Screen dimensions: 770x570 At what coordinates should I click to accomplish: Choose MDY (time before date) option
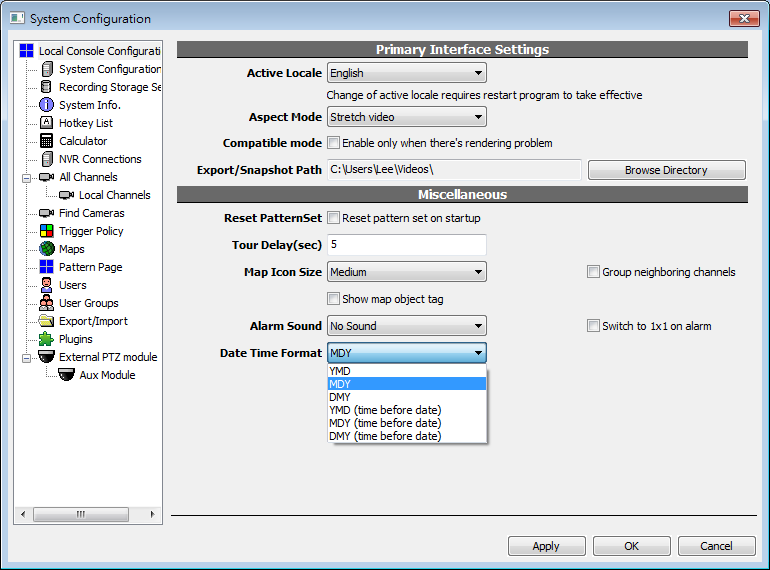click(407, 423)
